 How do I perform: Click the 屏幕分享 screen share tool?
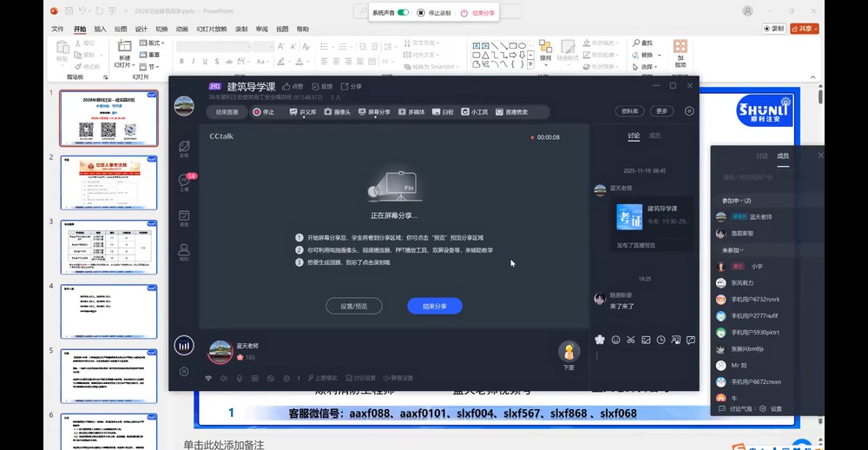[374, 112]
